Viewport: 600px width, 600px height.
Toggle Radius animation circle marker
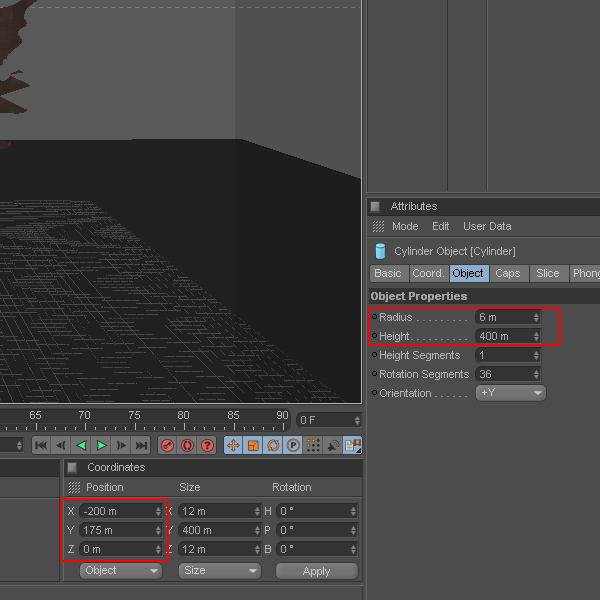[374, 316]
